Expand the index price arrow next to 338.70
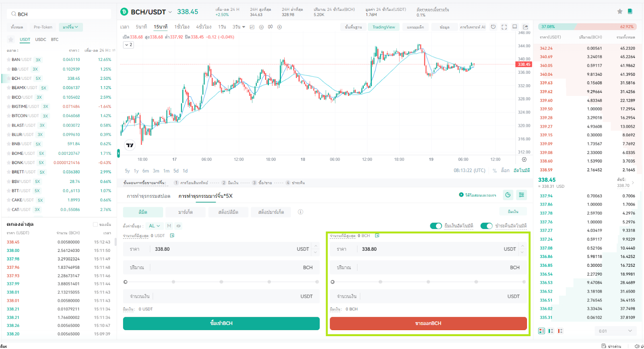 click(633, 183)
